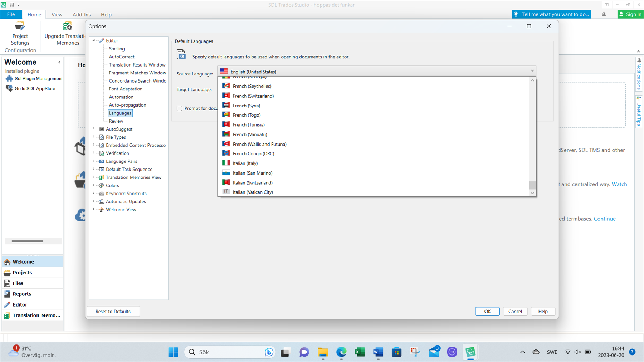This screenshot has width=644, height=362.
Task: Open the Reports view
Action: pyautogui.click(x=22, y=294)
